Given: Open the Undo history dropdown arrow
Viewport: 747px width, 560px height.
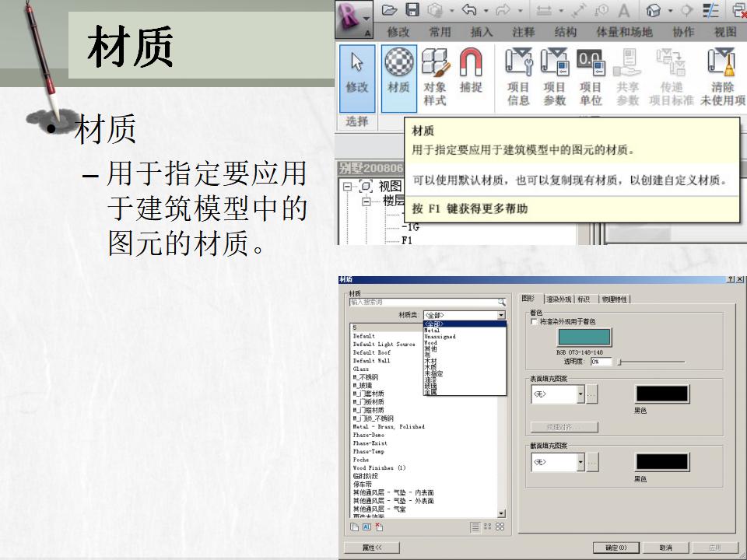Looking at the screenshot, I should [x=486, y=10].
